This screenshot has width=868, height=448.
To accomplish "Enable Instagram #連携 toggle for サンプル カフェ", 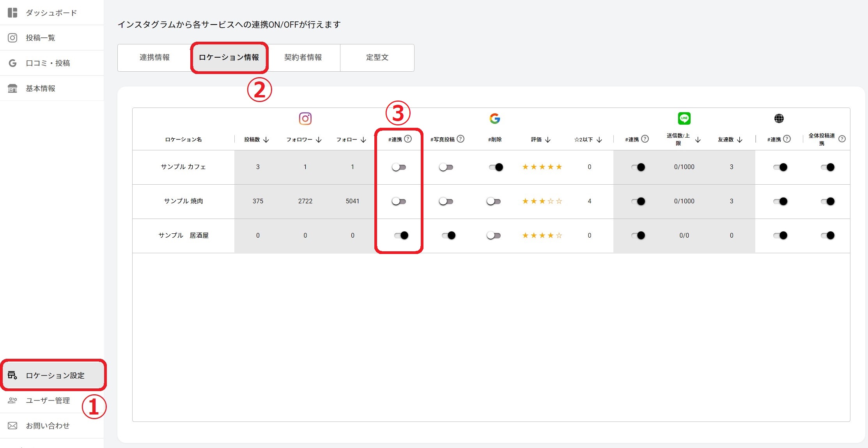I will [x=399, y=167].
